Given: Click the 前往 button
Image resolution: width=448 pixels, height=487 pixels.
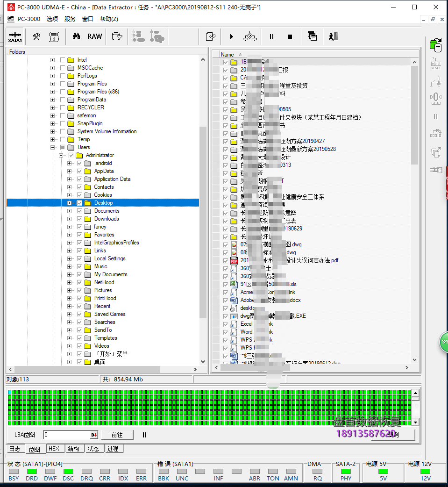Looking at the screenshot, I should 117,435.
